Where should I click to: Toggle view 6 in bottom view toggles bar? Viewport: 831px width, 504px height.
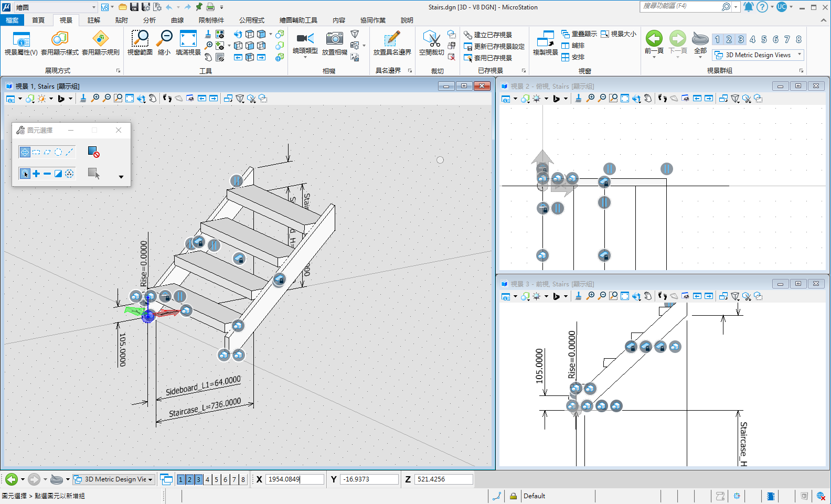pyautogui.click(x=225, y=479)
